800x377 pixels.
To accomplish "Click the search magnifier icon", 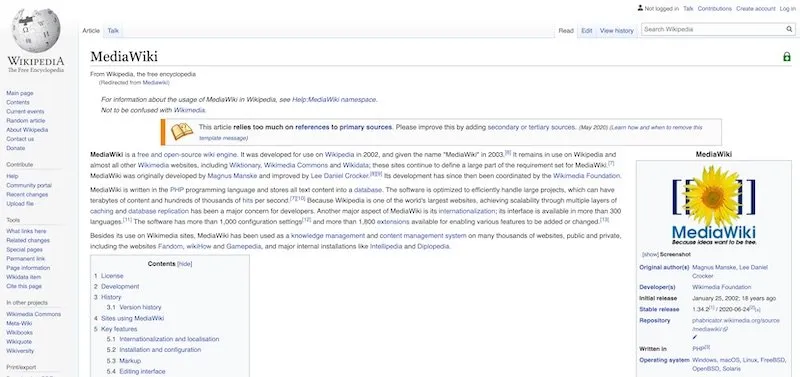I will click(x=789, y=30).
